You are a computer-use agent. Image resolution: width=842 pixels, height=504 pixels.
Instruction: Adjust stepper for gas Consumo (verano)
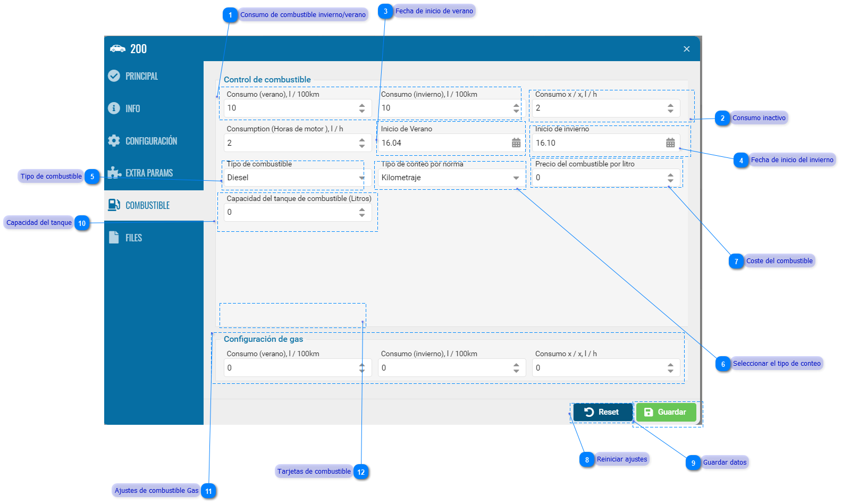coord(362,368)
